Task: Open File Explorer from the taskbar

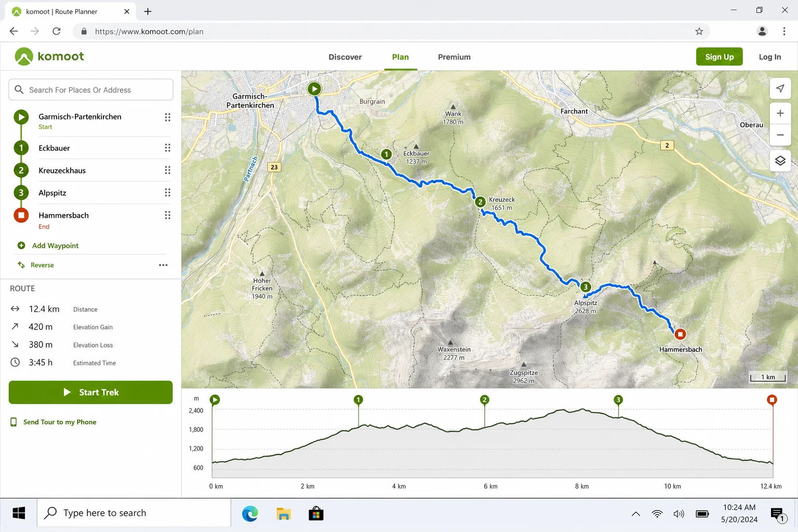Action: (x=283, y=514)
